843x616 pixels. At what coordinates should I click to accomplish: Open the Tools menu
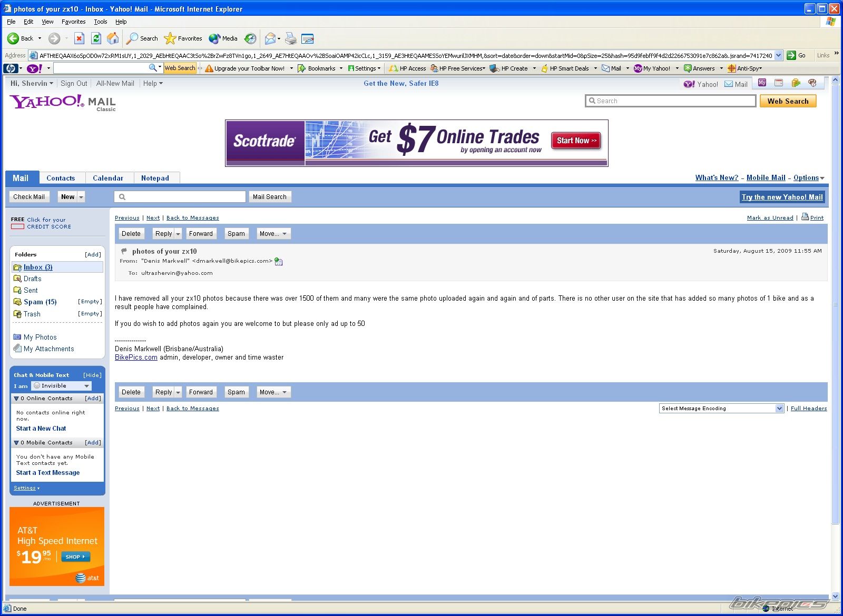click(100, 22)
